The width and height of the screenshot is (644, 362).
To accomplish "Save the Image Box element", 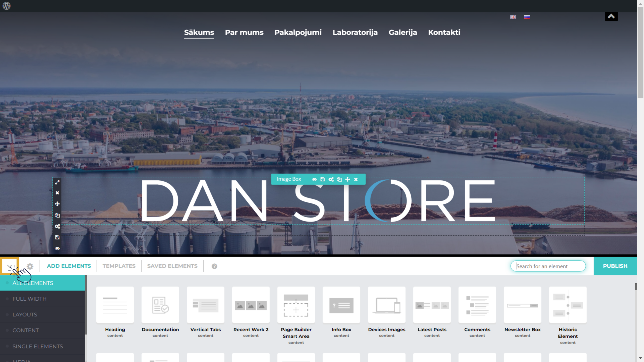I will tap(323, 179).
